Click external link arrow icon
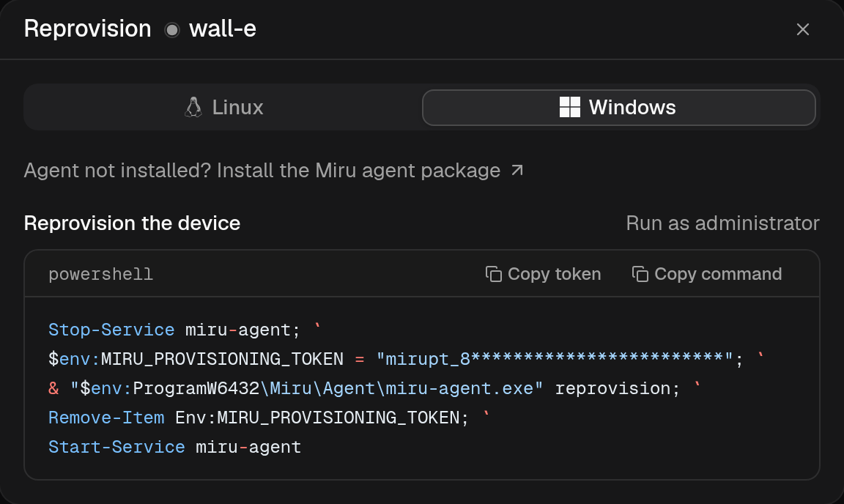Image resolution: width=844 pixels, height=504 pixels. tap(517, 170)
